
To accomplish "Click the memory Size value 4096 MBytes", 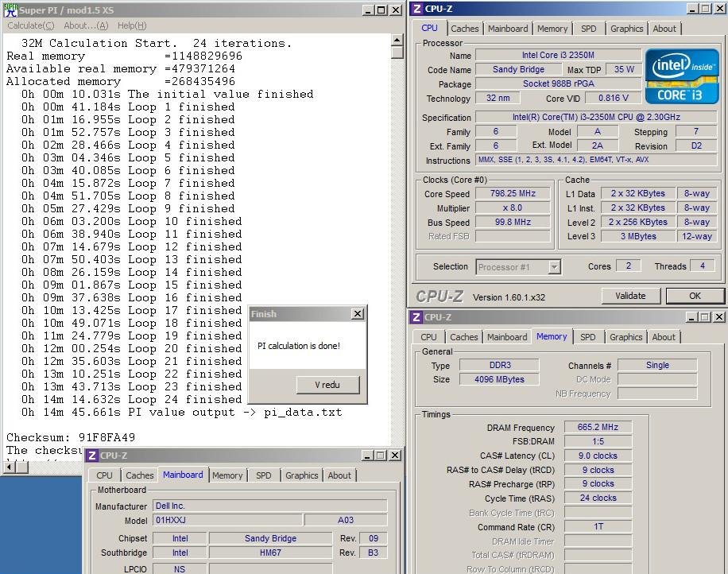I will 500,379.
